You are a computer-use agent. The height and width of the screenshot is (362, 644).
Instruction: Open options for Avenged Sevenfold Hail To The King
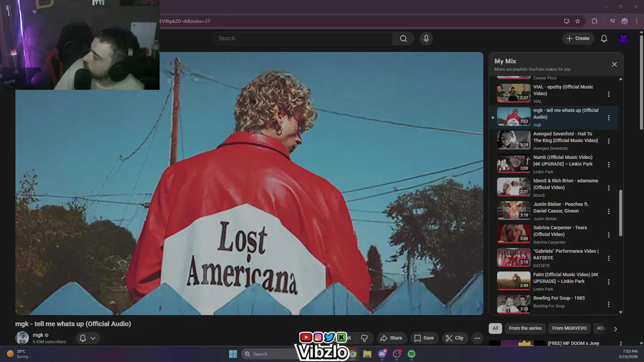click(x=608, y=141)
